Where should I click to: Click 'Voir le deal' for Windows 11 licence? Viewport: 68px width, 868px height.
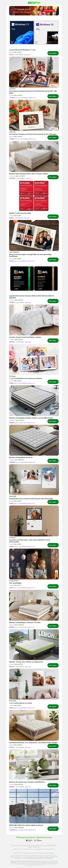53,53
